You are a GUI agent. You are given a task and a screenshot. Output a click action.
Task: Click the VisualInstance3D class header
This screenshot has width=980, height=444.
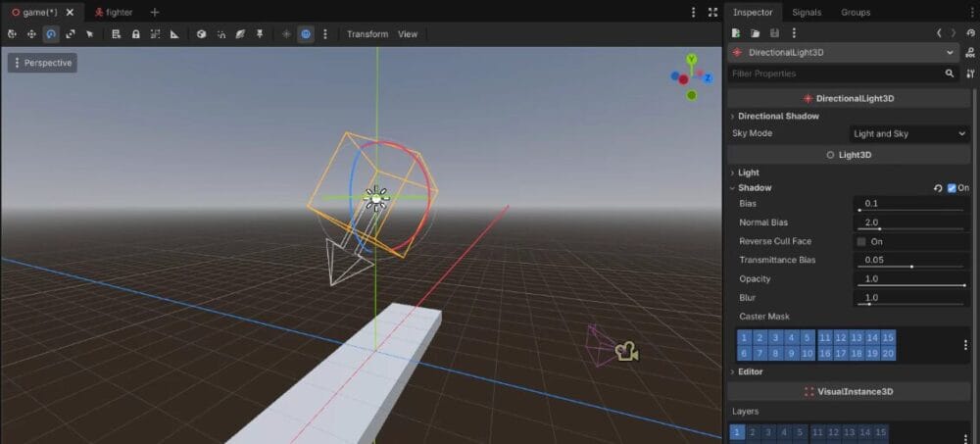pos(849,391)
